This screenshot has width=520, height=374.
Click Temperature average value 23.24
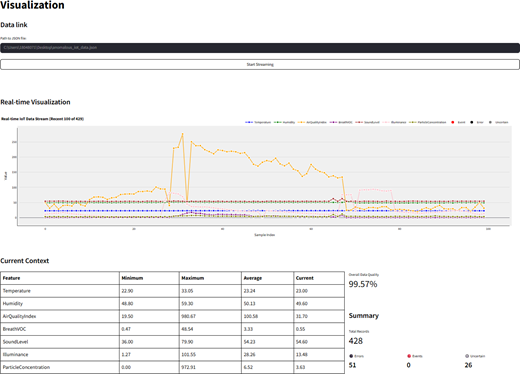point(249,291)
